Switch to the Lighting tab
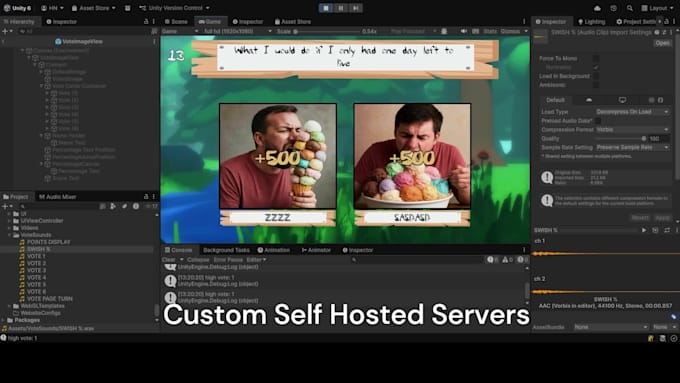680x383 pixels. point(591,21)
